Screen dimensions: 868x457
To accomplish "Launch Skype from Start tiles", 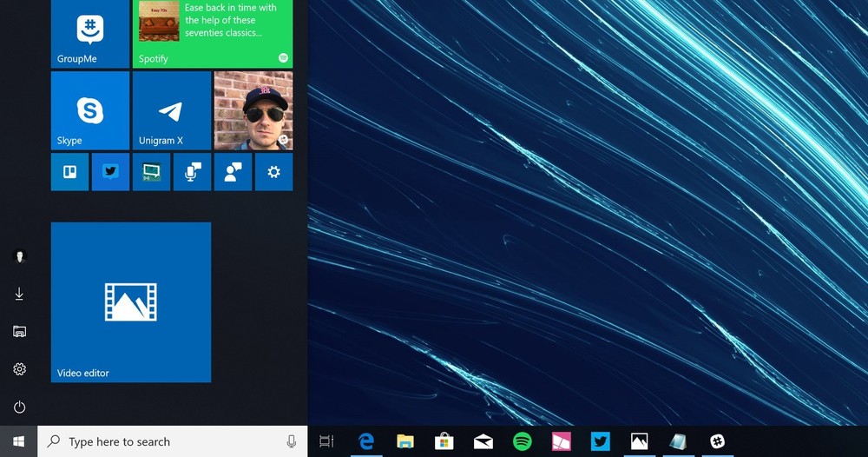I will (90, 110).
